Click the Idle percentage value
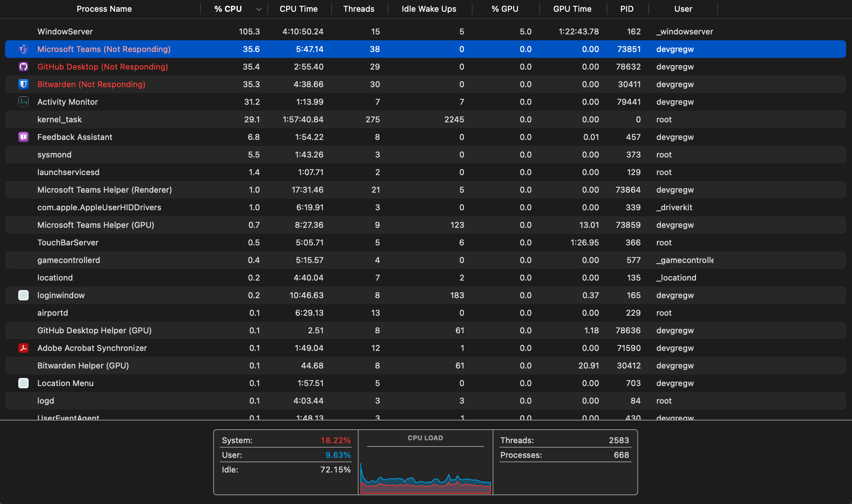The width and height of the screenshot is (852, 504). 335,470
